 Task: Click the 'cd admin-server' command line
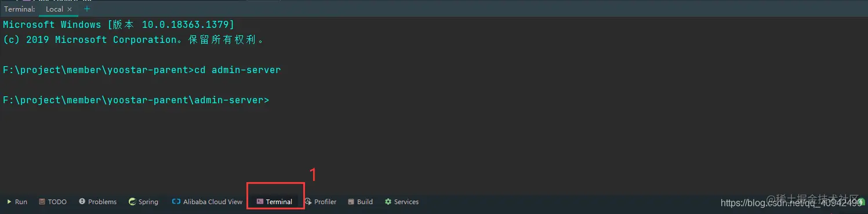click(141, 70)
